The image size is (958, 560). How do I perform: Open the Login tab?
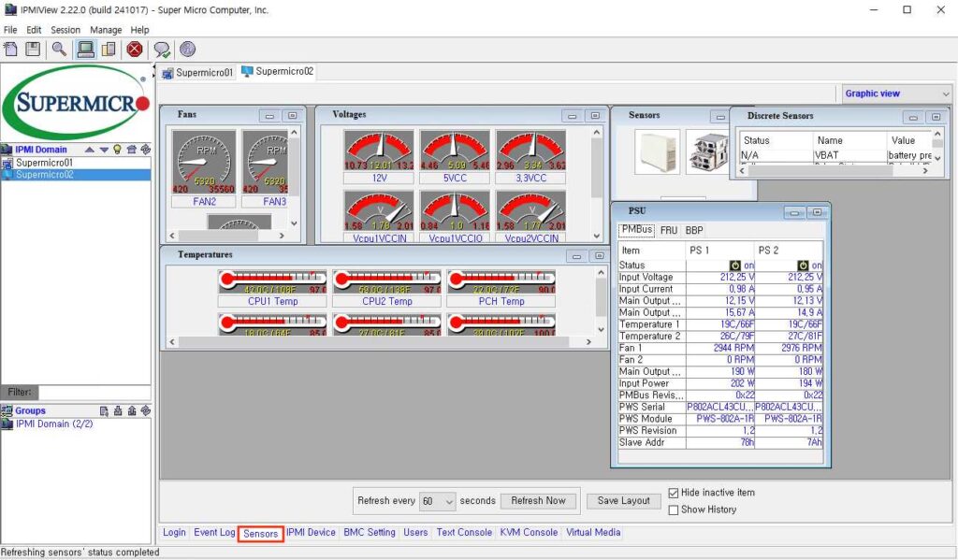(174, 533)
